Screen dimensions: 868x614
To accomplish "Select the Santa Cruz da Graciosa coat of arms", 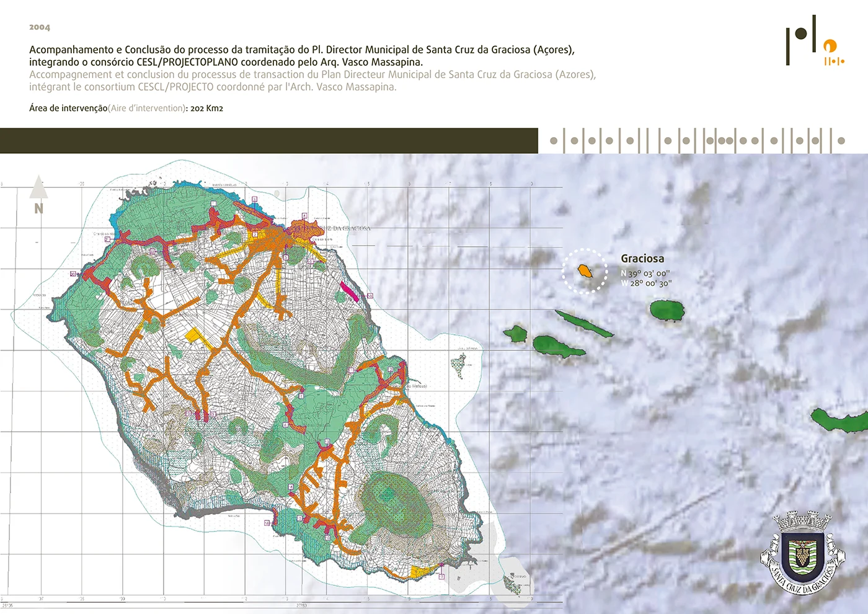I will pyautogui.click(x=803, y=552).
